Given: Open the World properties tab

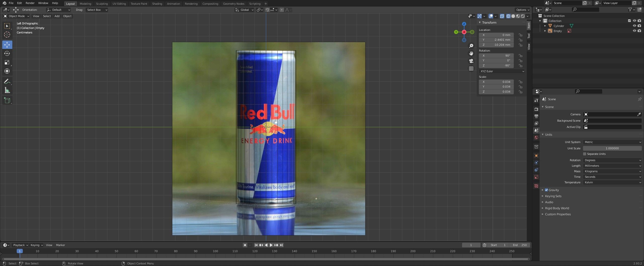Looking at the screenshot, I should 536,138.
